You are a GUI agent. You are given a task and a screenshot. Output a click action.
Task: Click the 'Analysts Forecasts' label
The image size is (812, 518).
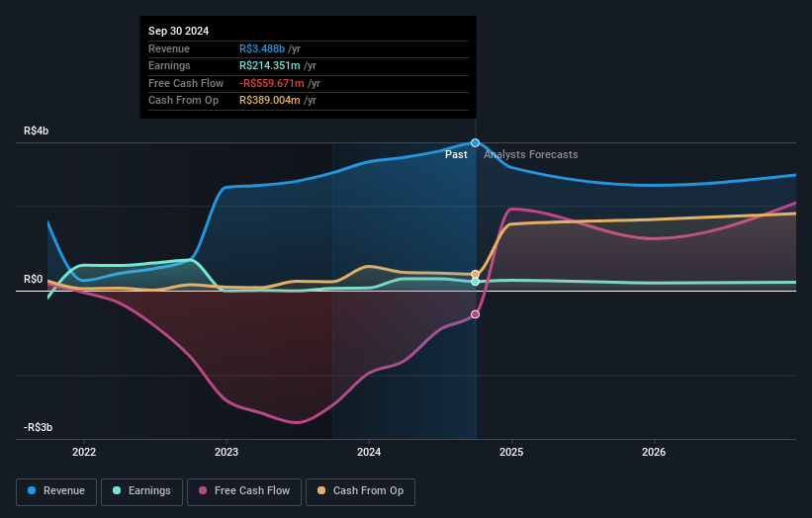[531, 154]
